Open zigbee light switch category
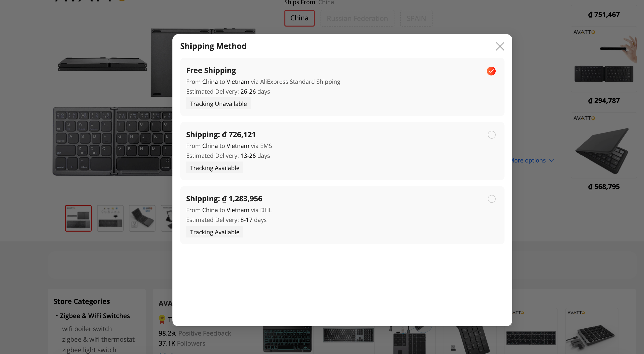Image resolution: width=644 pixels, height=354 pixels. pyautogui.click(x=89, y=350)
